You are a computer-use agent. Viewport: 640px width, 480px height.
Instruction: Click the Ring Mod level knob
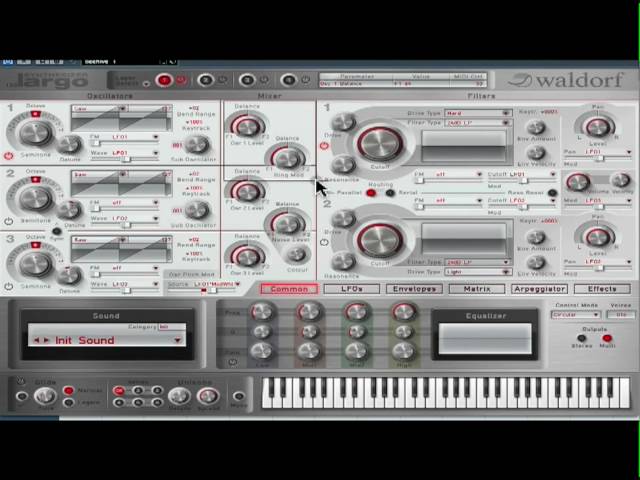(x=288, y=158)
